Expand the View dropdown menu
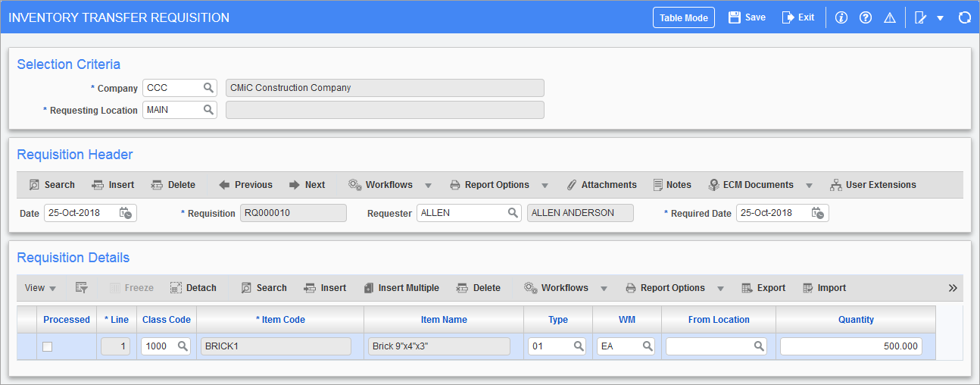980x385 pixels. click(x=41, y=288)
